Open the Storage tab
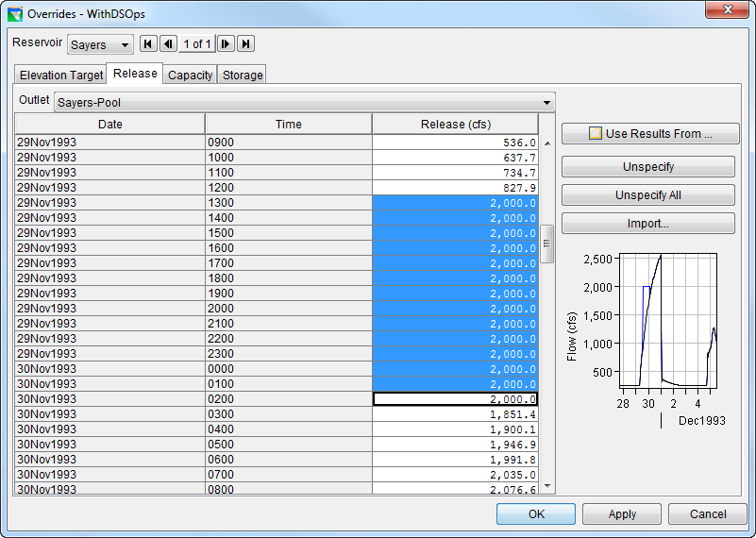The image size is (756, 538). click(242, 76)
